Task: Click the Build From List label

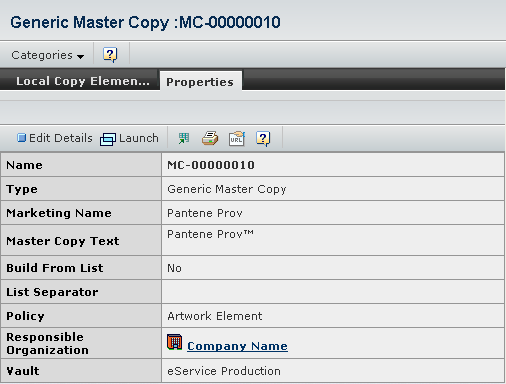Action: [x=55, y=268]
